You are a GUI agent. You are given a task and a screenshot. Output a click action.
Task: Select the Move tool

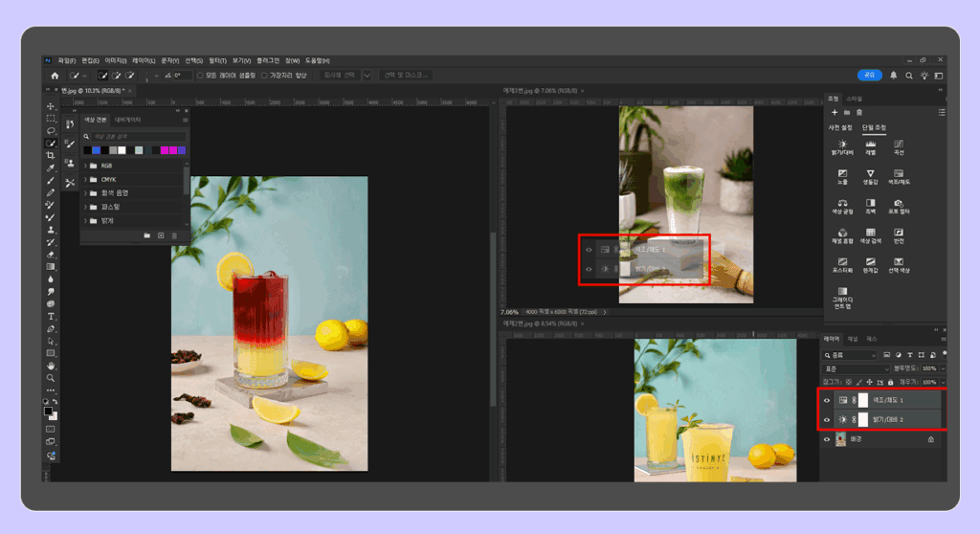pyautogui.click(x=51, y=106)
